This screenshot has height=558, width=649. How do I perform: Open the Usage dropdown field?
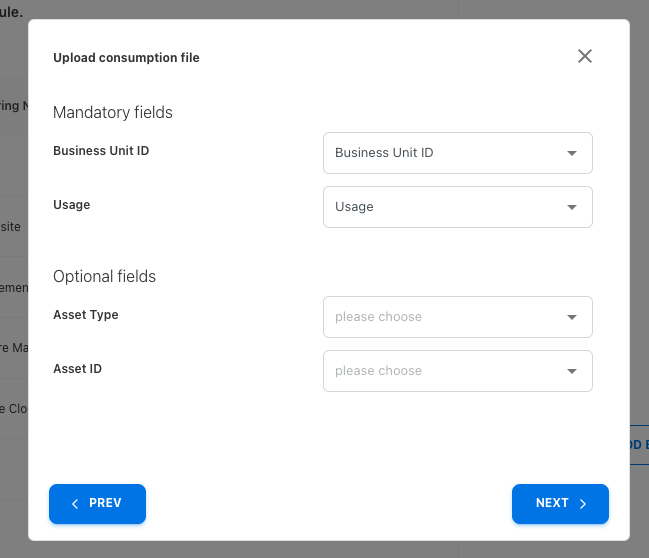coord(445,207)
